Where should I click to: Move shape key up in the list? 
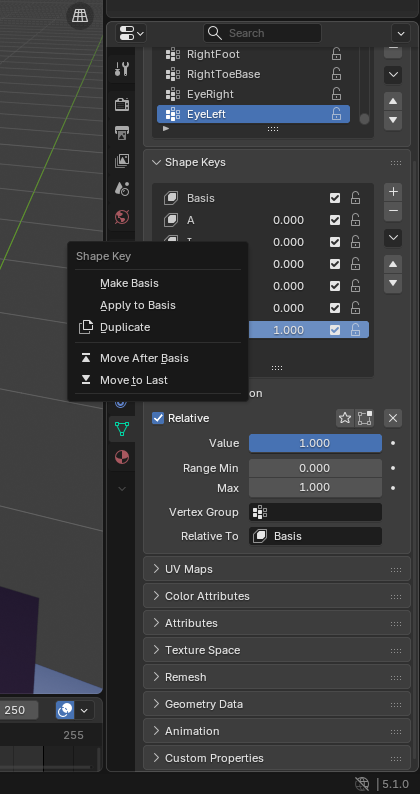click(x=393, y=264)
